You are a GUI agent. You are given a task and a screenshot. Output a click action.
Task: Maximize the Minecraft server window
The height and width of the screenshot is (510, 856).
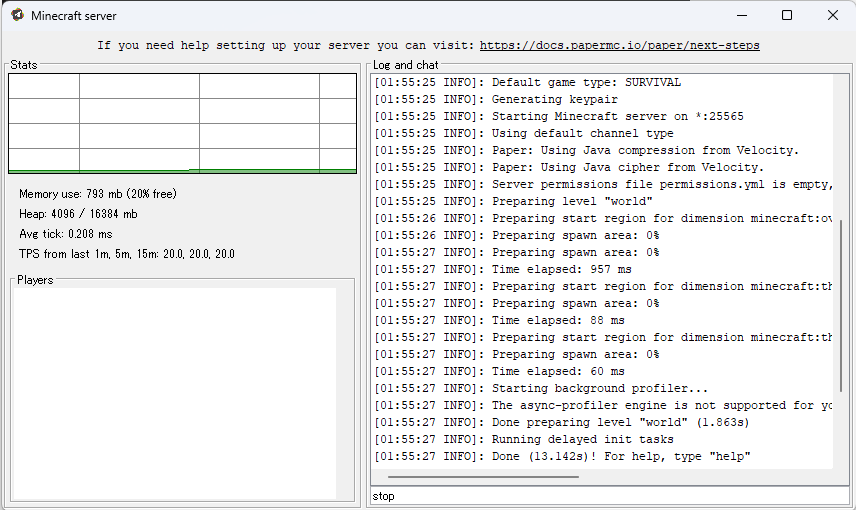(x=787, y=15)
